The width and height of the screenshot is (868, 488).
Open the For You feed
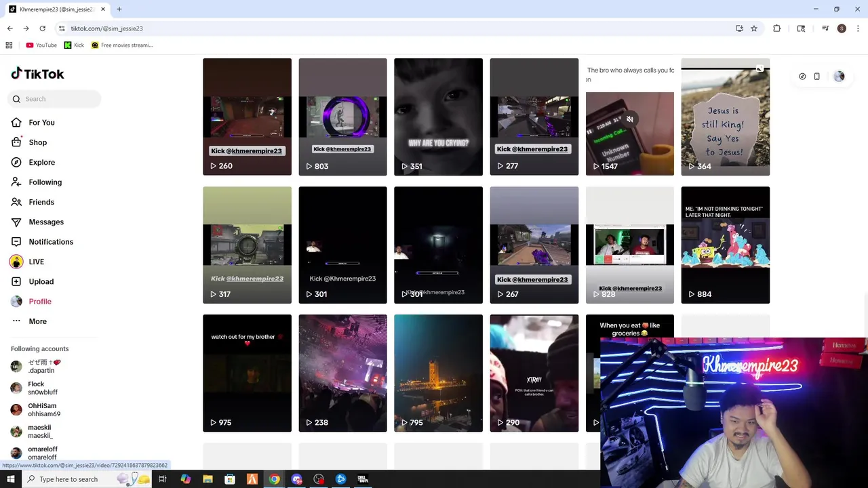pyautogui.click(x=41, y=123)
